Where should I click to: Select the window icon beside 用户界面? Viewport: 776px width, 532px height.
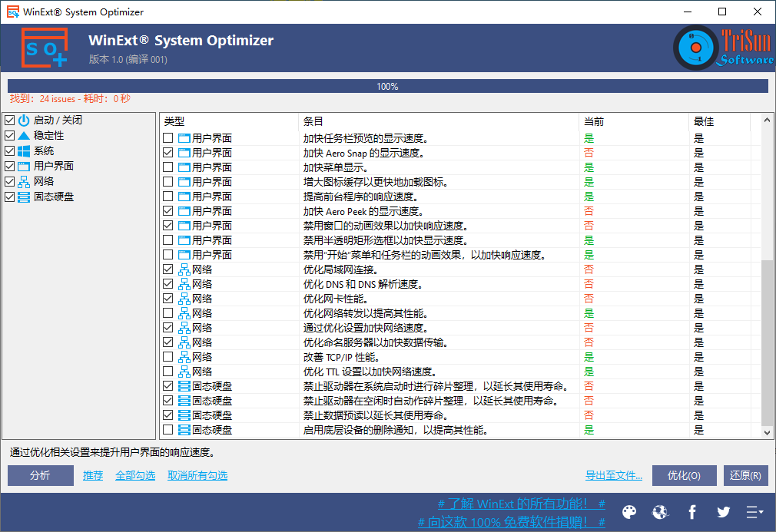point(23,166)
